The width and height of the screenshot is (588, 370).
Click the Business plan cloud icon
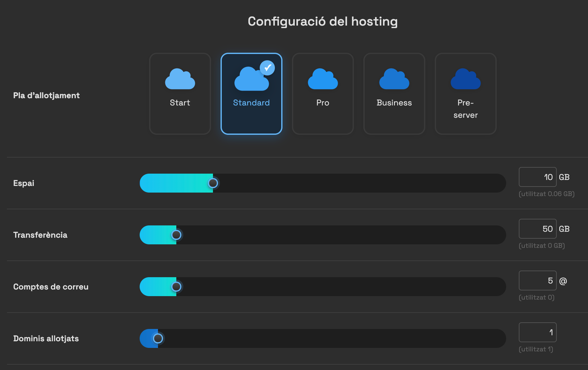coord(394,79)
